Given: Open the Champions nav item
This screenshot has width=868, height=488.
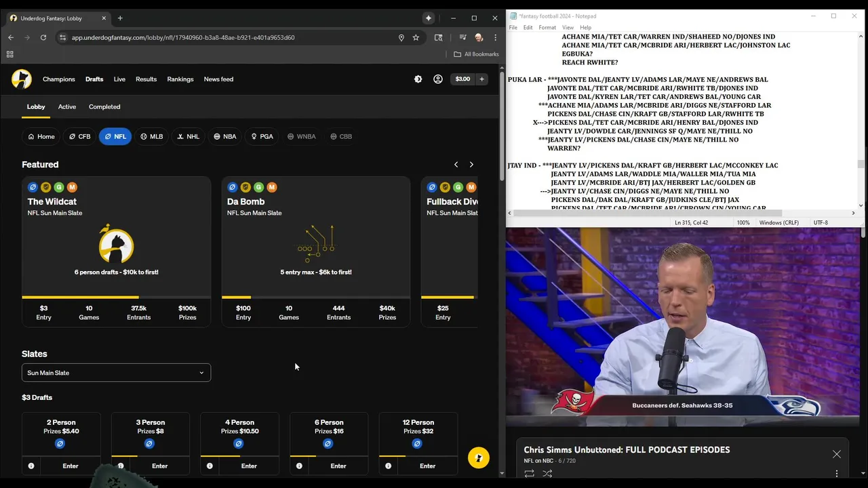Looking at the screenshot, I should pyautogui.click(x=59, y=79).
